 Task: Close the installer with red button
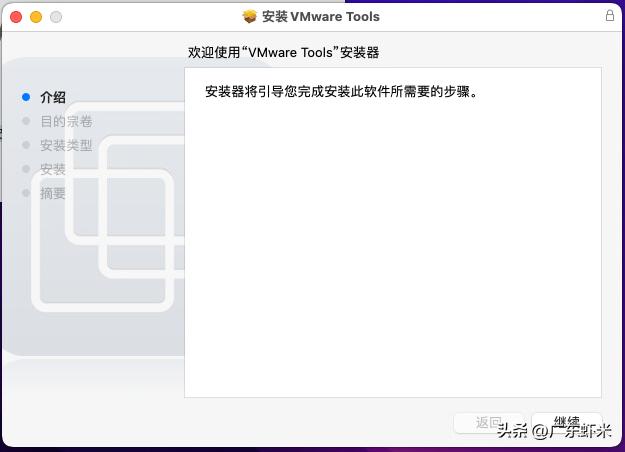coord(16,17)
